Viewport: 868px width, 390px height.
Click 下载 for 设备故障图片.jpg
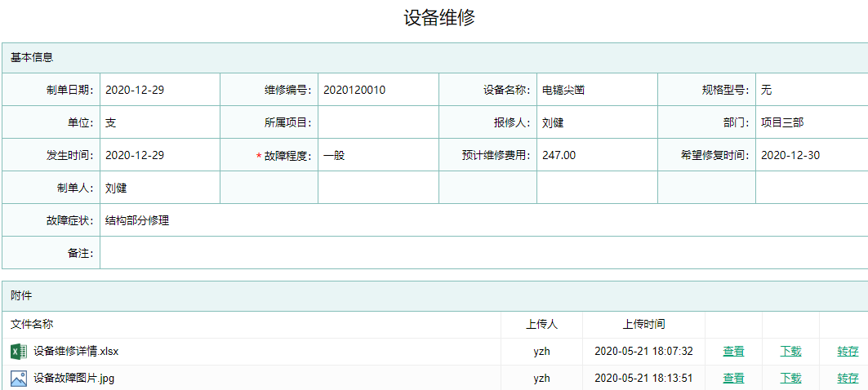790,379
